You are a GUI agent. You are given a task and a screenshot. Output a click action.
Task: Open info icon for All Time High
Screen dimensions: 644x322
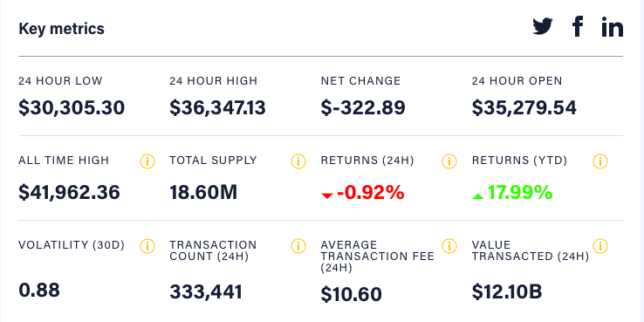147,161
